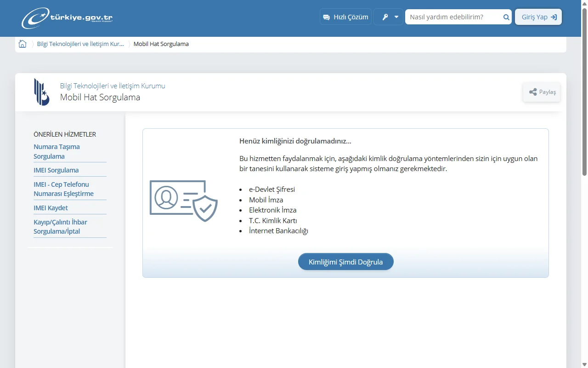Click the 'Elektronik İmza' list item

(x=273, y=210)
